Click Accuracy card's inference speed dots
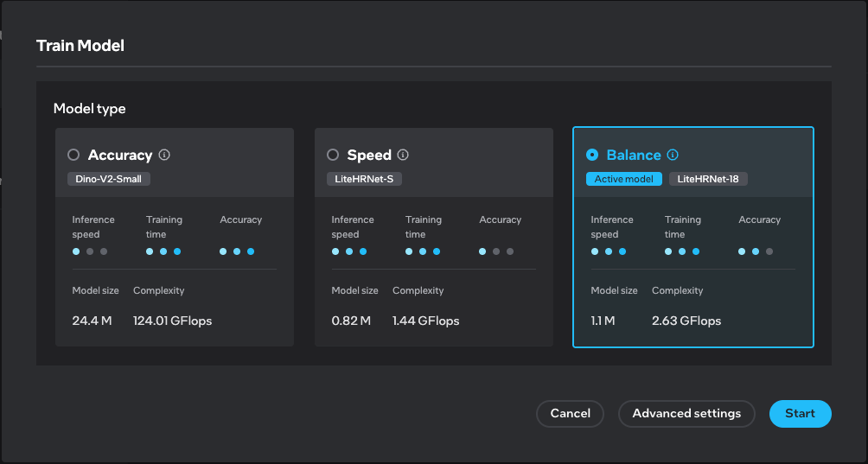This screenshot has height=464, width=868. pyautogui.click(x=90, y=251)
